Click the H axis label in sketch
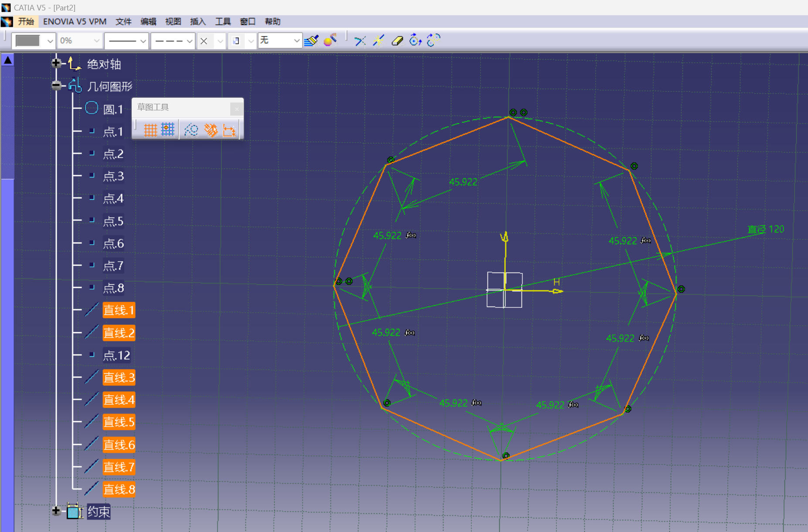Image resolution: width=808 pixels, height=532 pixels. tap(556, 282)
